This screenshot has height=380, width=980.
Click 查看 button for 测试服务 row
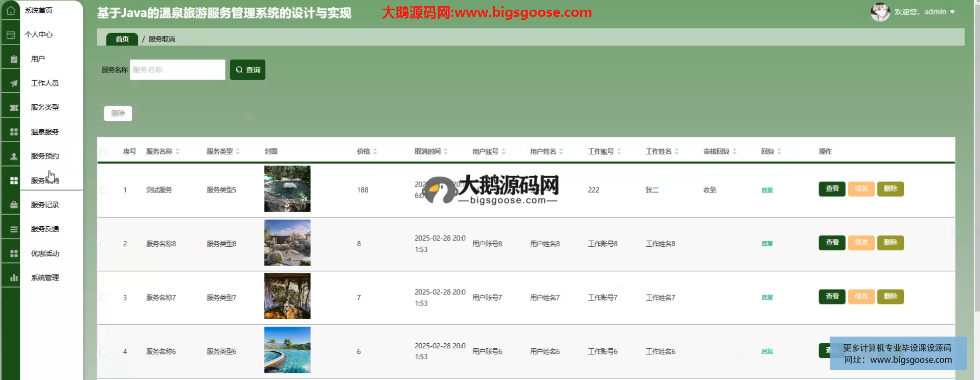click(x=832, y=189)
